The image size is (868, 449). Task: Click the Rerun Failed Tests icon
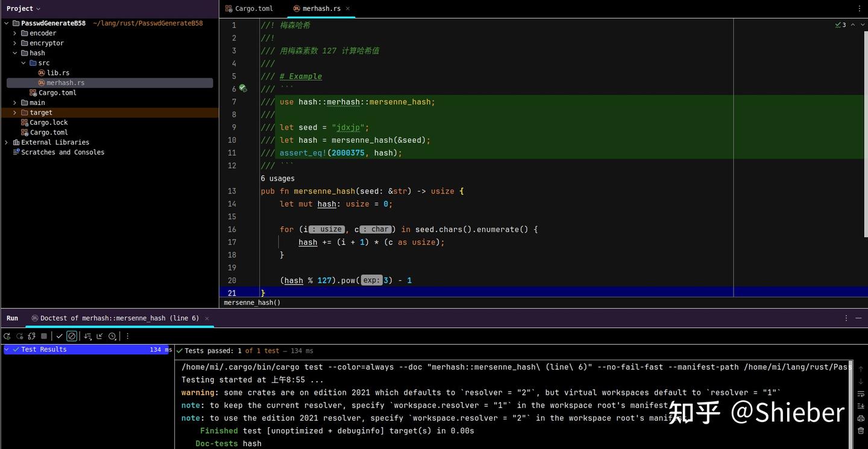[19, 336]
